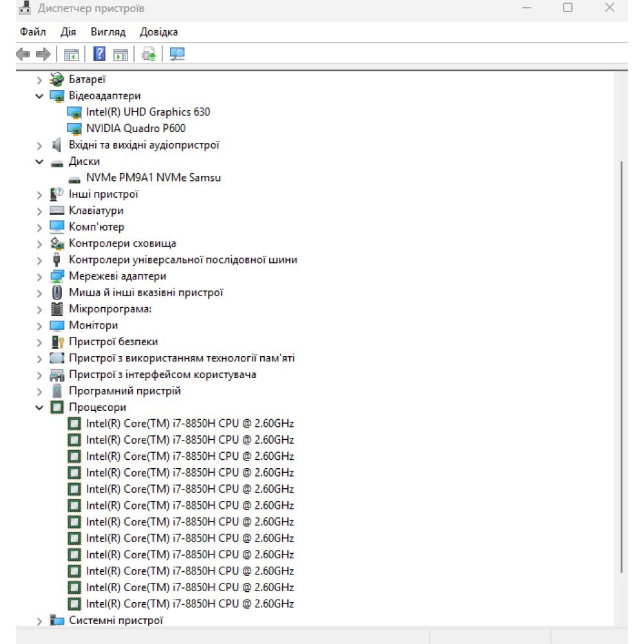644x644 pixels.
Task: Click the blue Help question mark icon
Action: 99,54
